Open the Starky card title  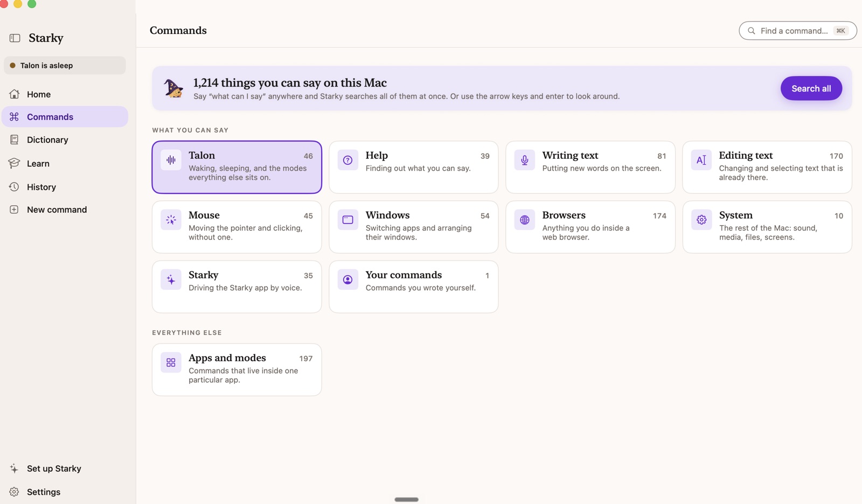click(x=203, y=275)
